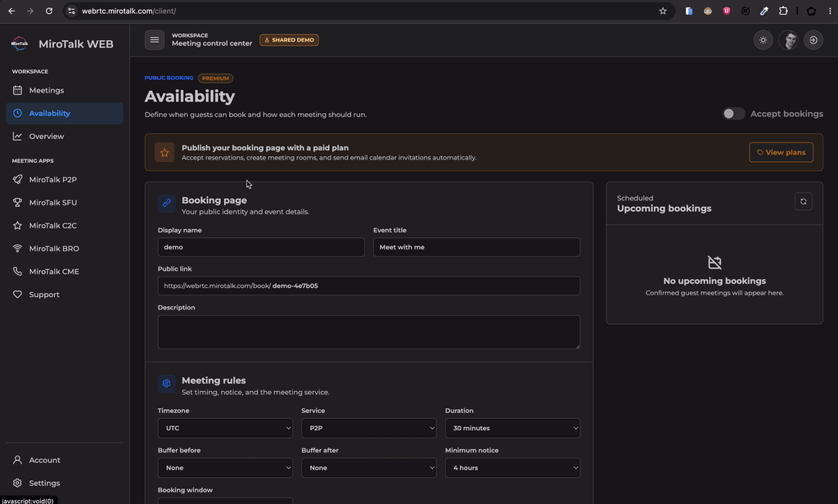Image resolution: width=838 pixels, height=504 pixels.
Task: Click the red shield extension icon
Action: [727, 11]
